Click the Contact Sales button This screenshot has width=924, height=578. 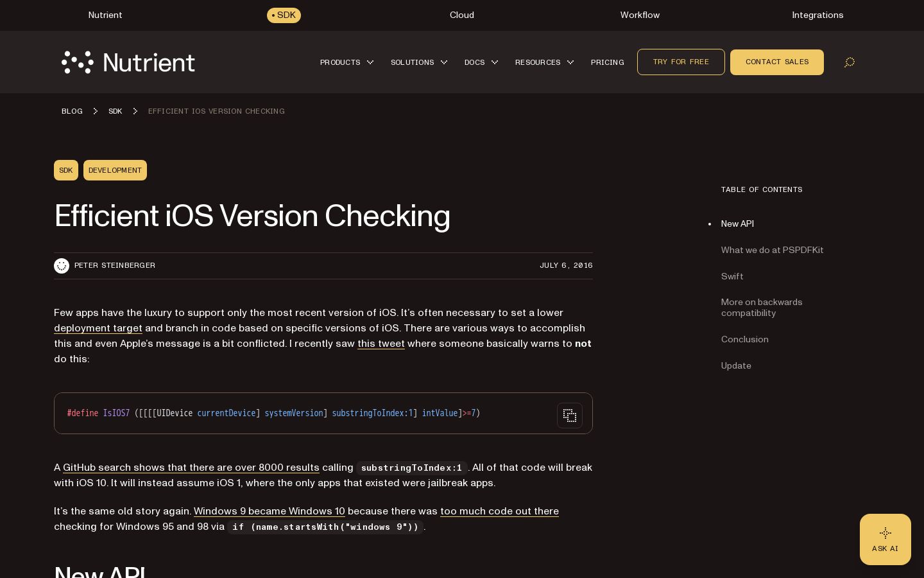777,62
